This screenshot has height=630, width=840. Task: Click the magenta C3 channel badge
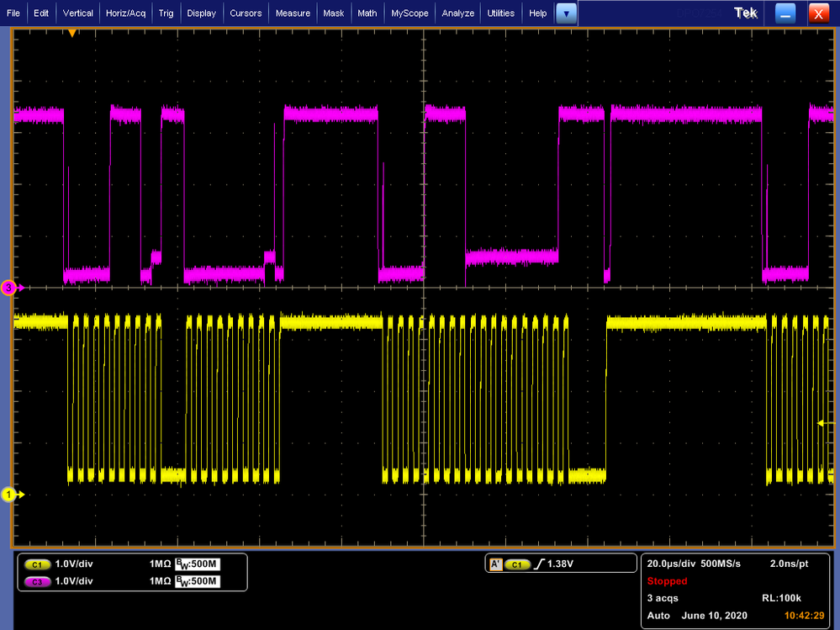(x=37, y=582)
